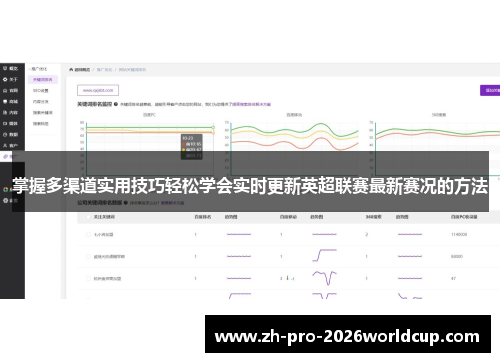Go to 推广优化 breadcrumb link
The image size is (500, 362).
(104, 70)
